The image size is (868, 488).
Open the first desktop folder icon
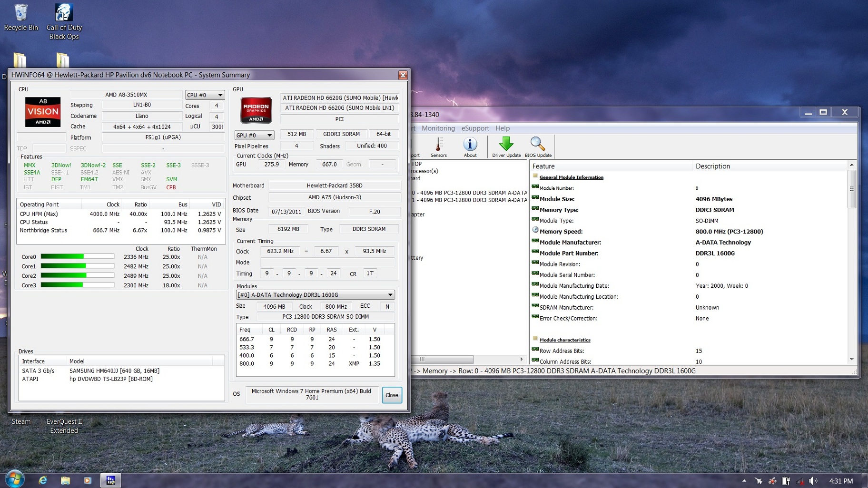click(x=20, y=60)
